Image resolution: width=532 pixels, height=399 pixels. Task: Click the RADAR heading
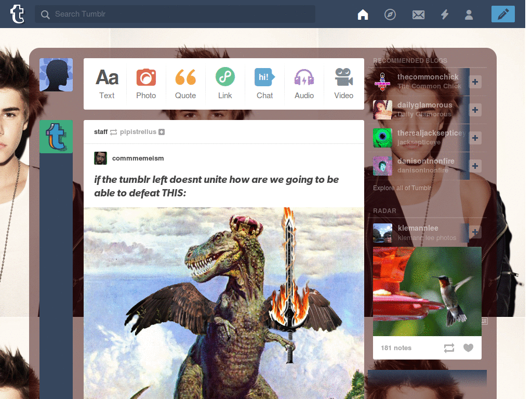(384, 211)
